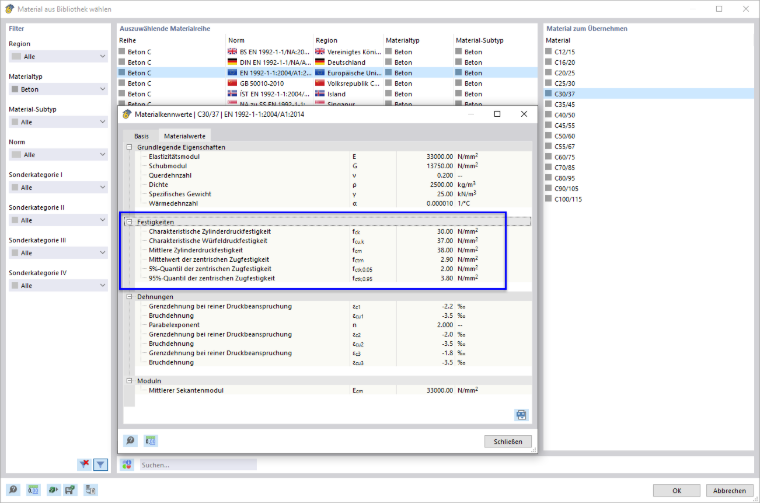Viewport: 760px width, 503px height.
Task: Open the Materialtyp dropdown showing Beton
Action: (x=58, y=89)
